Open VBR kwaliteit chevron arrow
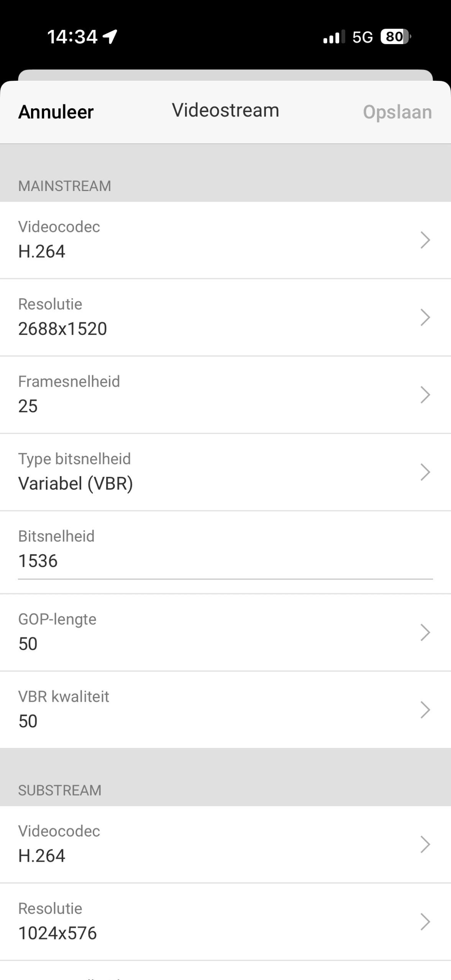Image resolution: width=451 pixels, height=980 pixels. tap(425, 710)
